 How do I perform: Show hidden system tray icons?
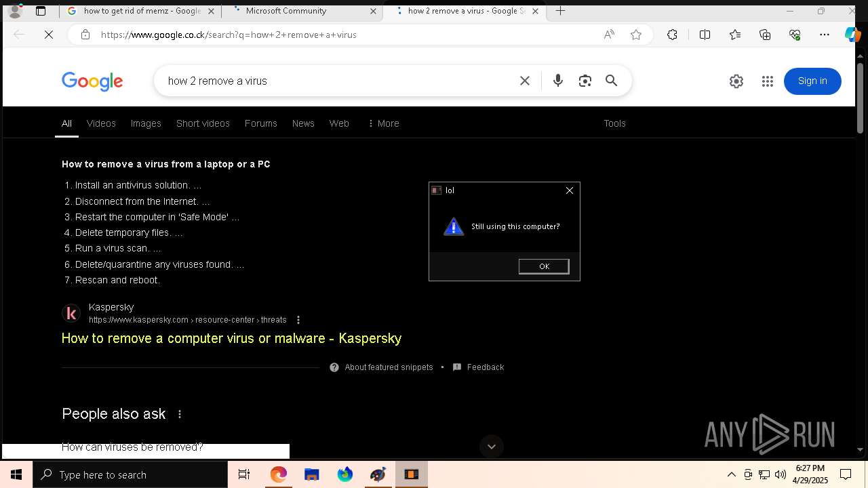tap(731, 474)
